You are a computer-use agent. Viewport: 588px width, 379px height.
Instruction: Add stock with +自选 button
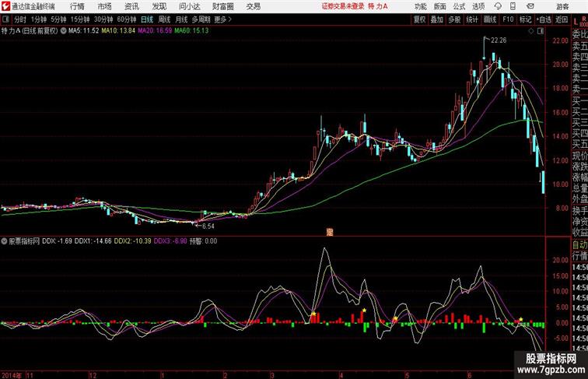tap(544, 19)
